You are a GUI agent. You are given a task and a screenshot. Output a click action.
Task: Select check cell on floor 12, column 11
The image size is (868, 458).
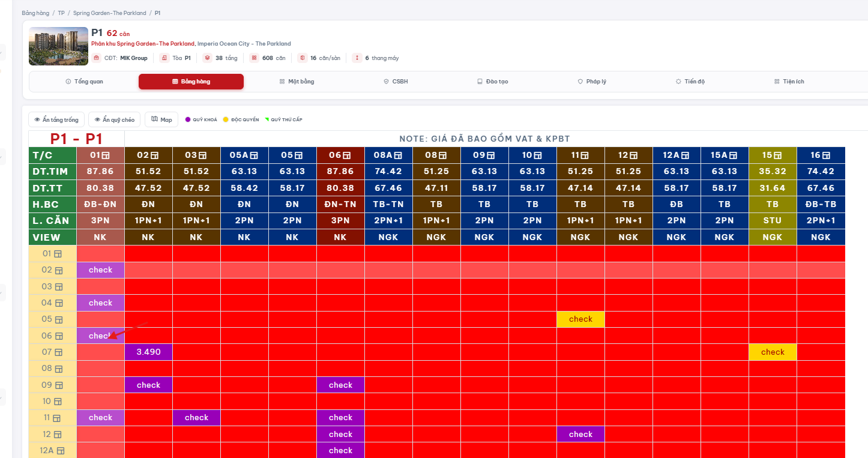point(580,434)
